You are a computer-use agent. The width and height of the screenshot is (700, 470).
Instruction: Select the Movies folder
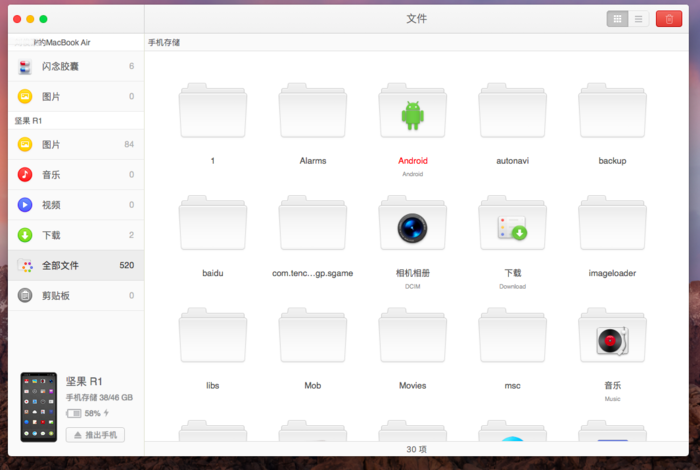(412, 336)
